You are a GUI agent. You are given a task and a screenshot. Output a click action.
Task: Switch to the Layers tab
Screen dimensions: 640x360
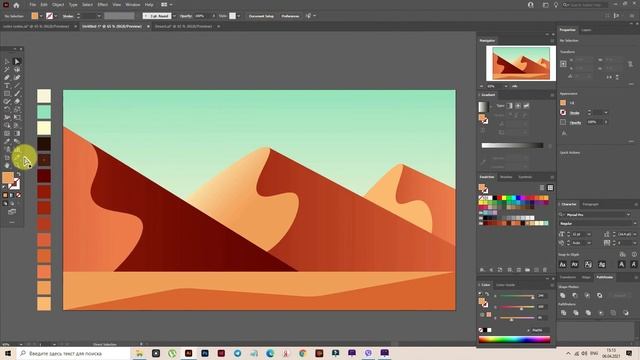pos(586,30)
